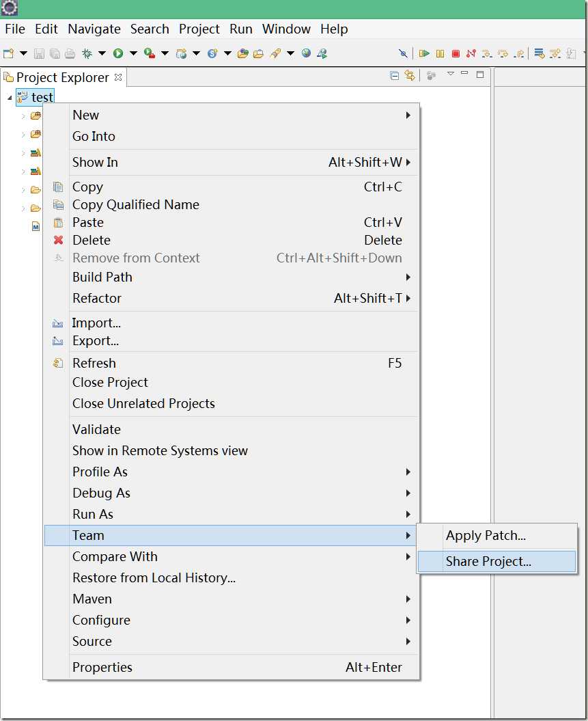
Task: Choose Apply Patch... from the submenu
Action: click(486, 536)
